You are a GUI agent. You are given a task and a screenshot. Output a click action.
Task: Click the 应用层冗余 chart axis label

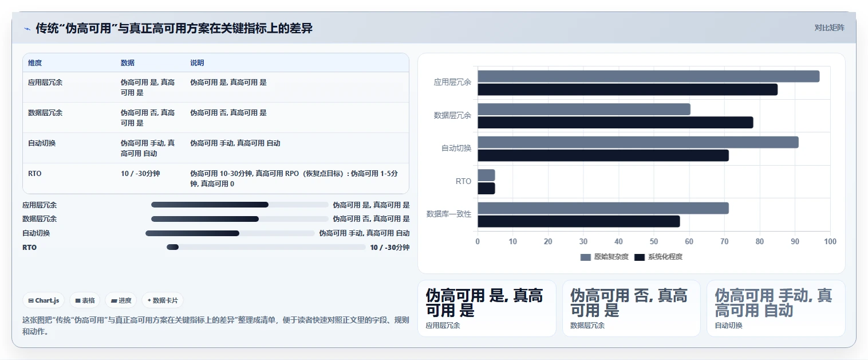(452, 83)
